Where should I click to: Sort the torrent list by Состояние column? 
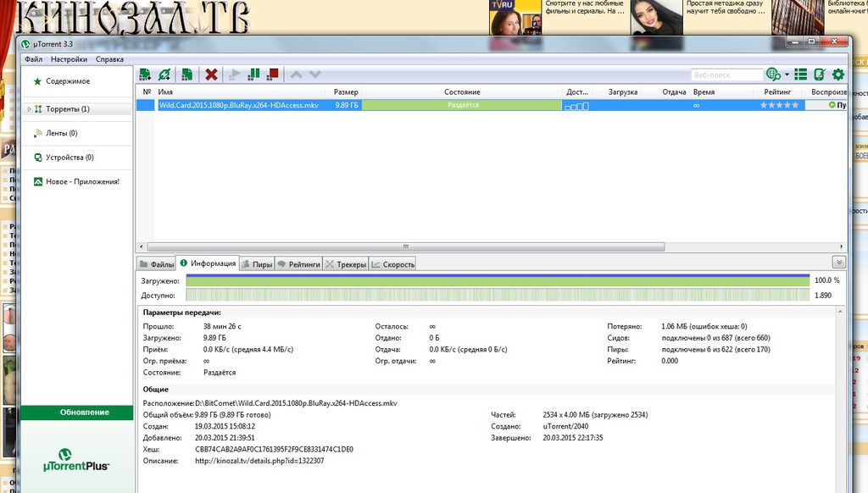click(x=462, y=91)
